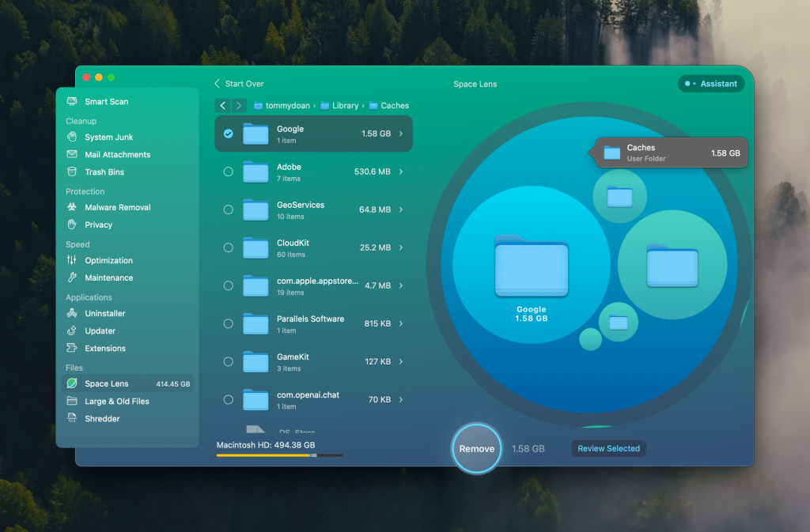Click the Macintosh HD storage usage bar
The height and width of the screenshot is (532, 810).
[279, 455]
